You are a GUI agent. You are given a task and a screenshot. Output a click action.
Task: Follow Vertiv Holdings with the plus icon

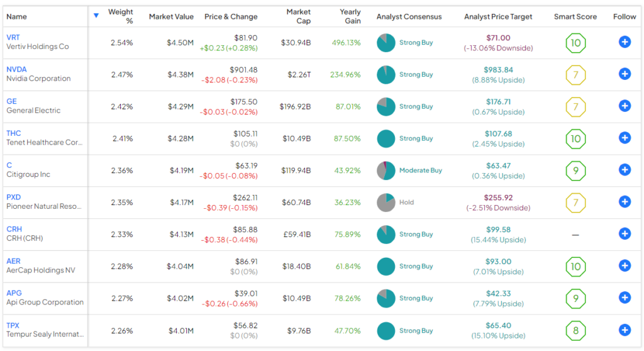coord(625,42)
